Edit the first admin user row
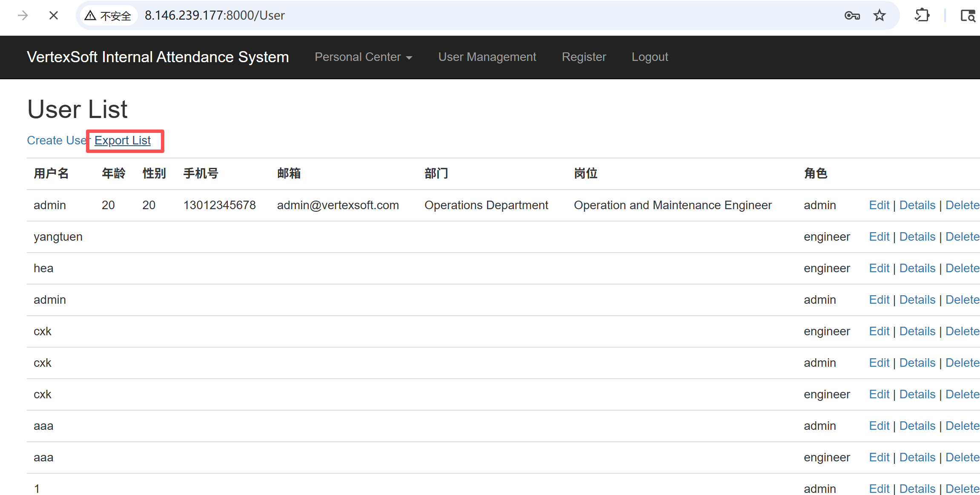This screenshot has width=980, height=495. click(879, 205)
